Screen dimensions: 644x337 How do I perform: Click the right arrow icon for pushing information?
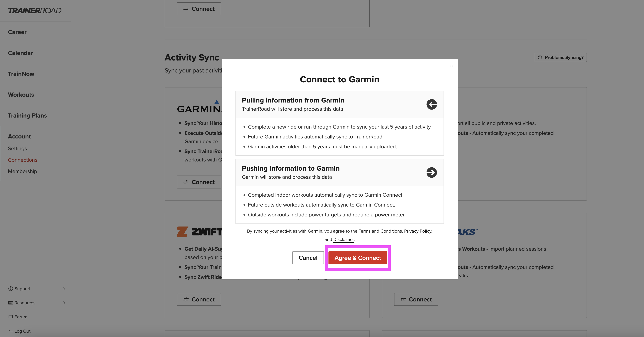(432, 172)
